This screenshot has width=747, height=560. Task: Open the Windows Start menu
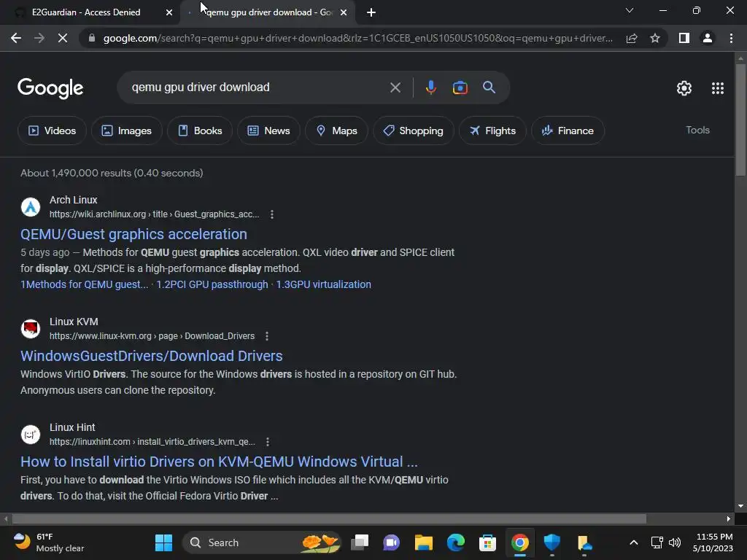click(163, 542)
